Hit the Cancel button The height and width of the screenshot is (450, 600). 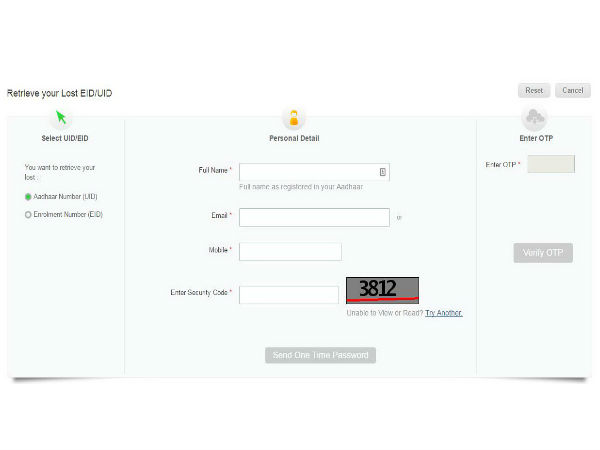(x=572, y=91)
